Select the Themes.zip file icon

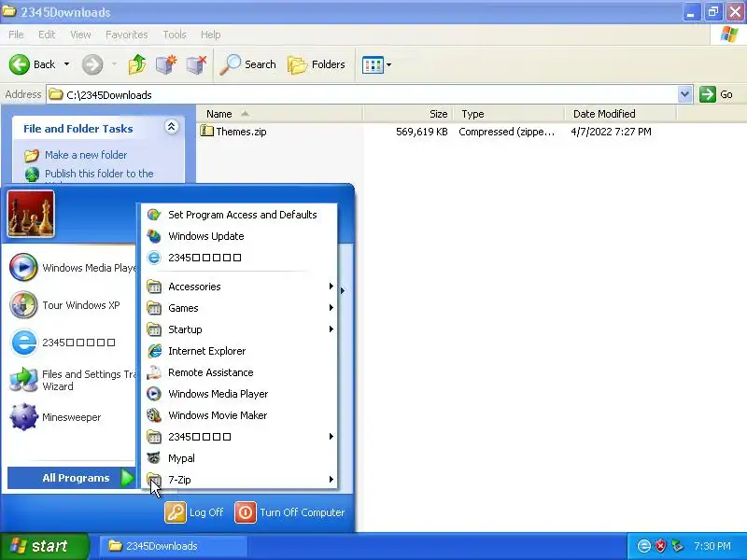pos(206,131)
